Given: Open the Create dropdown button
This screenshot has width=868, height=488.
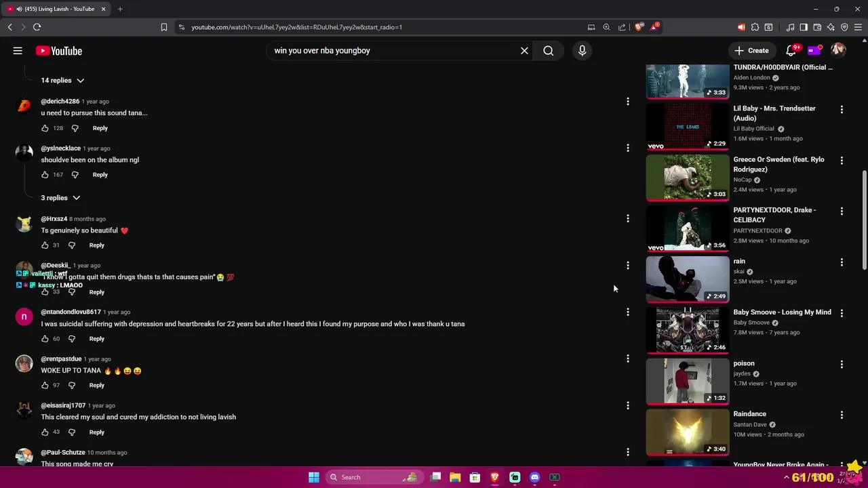Looking at the screenshot, I should point(751,51).
